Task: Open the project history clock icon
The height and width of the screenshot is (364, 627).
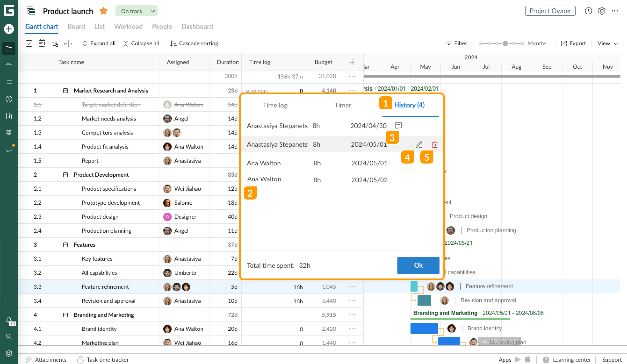Action: pos(588,11)
